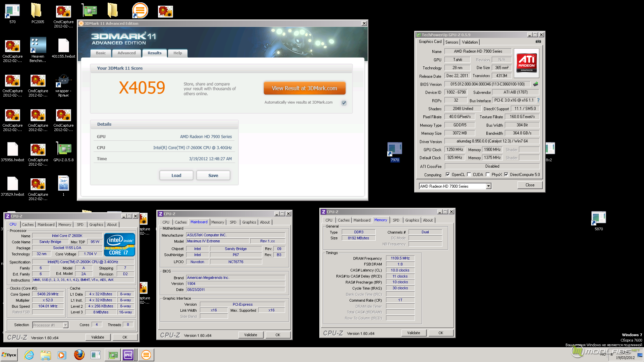644x362 pixels.
Task: Click Validate in the left CPU-Z window
Action: point(98,337)
